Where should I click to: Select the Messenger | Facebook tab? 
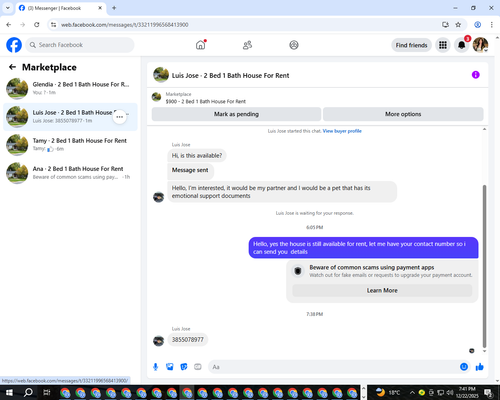coord(61,8)
